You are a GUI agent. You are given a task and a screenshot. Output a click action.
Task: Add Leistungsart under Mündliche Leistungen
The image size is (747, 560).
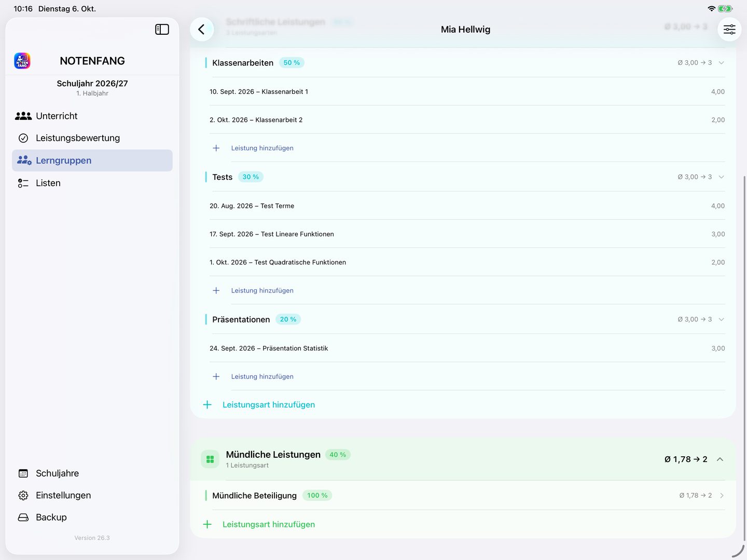[x=269, y=524]
